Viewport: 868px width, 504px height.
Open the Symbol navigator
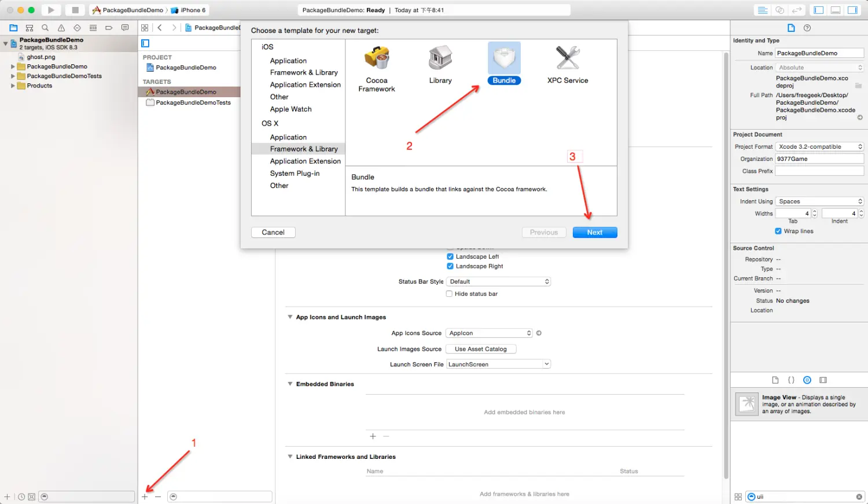[x=30, y=28]
